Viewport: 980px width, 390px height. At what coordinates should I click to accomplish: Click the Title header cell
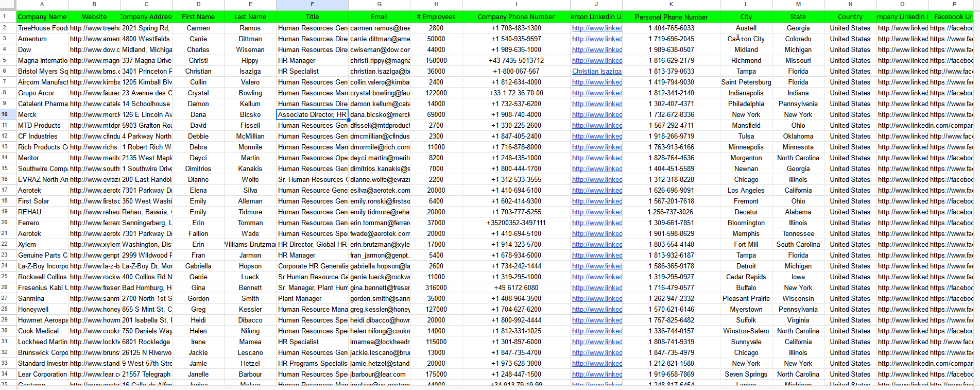[x=312, y=17]
